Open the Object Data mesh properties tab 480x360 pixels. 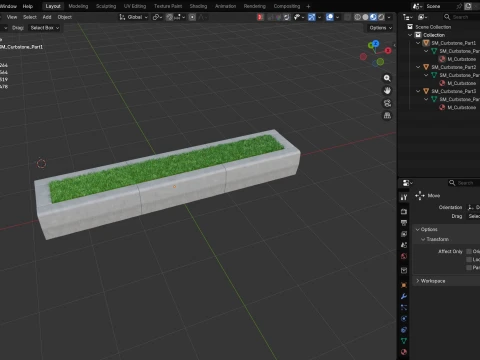pyautogui.click(x=404, y=341)
